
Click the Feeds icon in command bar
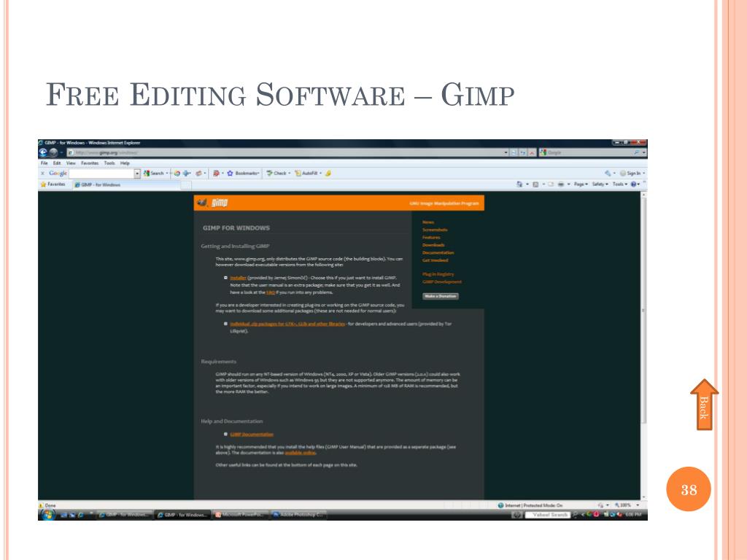535,184
